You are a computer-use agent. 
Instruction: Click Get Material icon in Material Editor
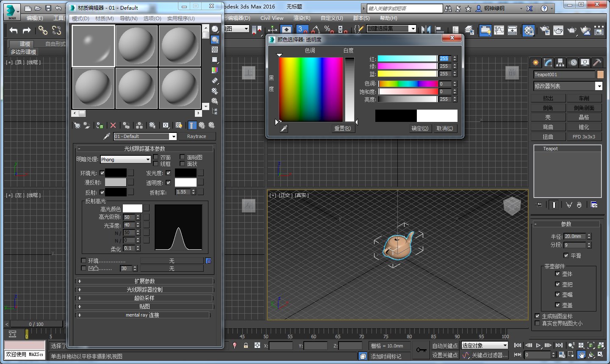pyautogui.click(x=77, y=125)
